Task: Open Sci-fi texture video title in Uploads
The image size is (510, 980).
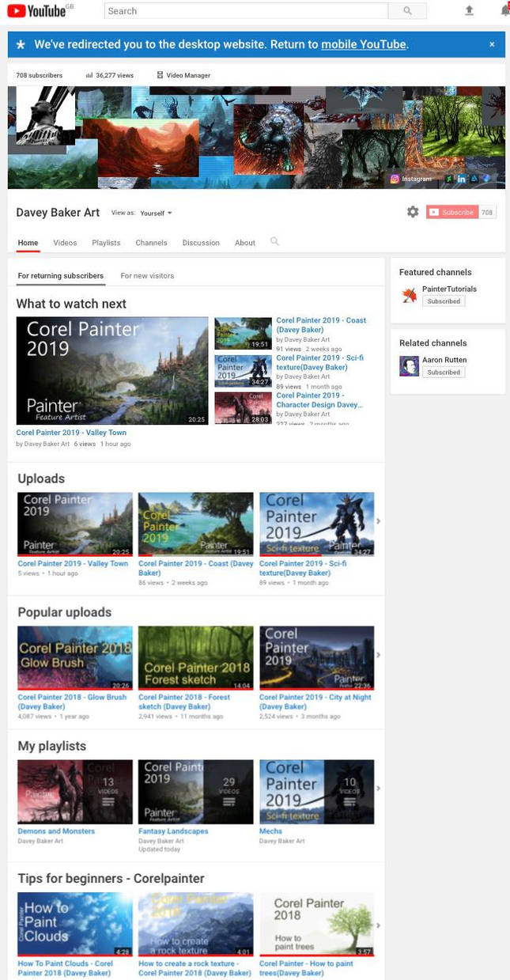Action: pyautogui.click(x=303, y=568)
